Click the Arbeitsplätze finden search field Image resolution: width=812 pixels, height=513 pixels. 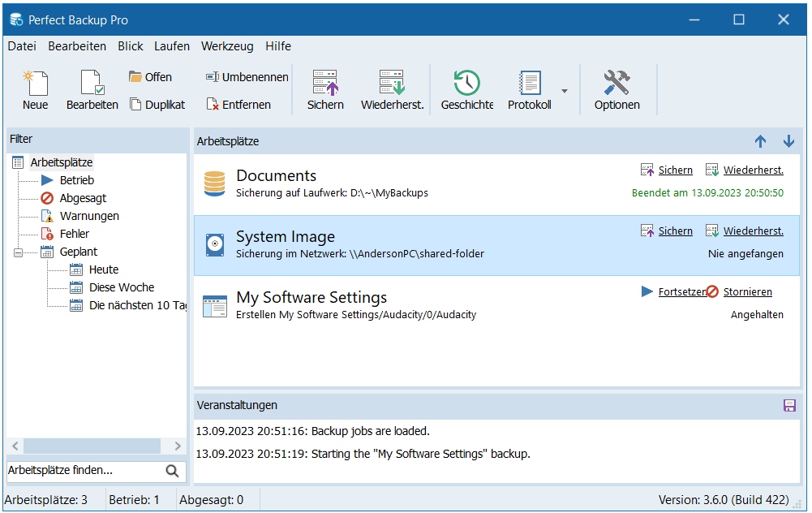[x=81, y=471]
